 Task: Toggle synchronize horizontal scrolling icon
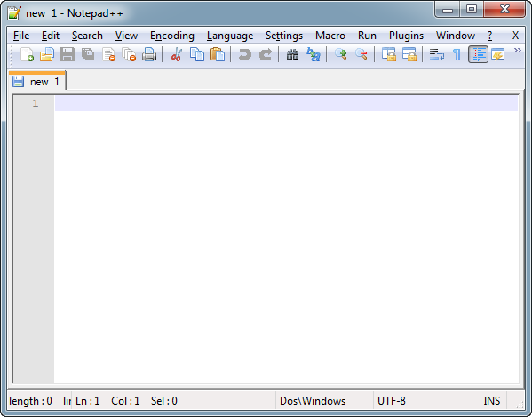point(409,54)
